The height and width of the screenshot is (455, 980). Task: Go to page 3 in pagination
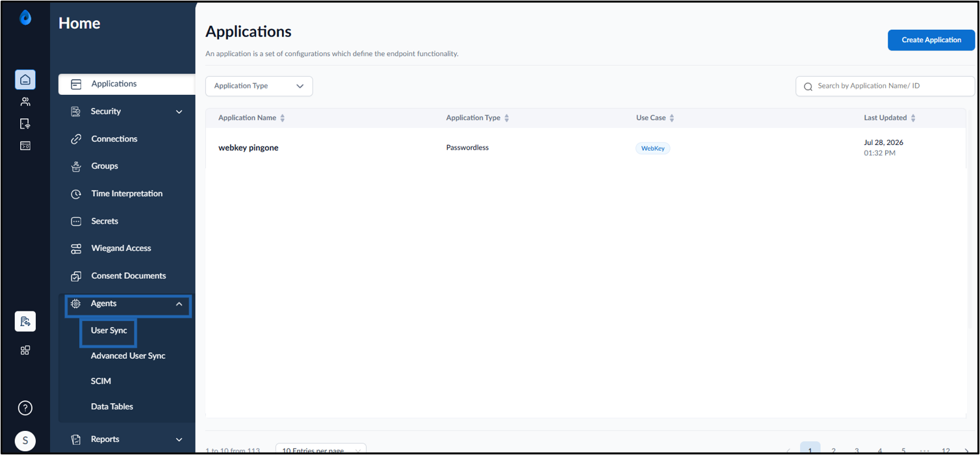[x=857, y=450]
